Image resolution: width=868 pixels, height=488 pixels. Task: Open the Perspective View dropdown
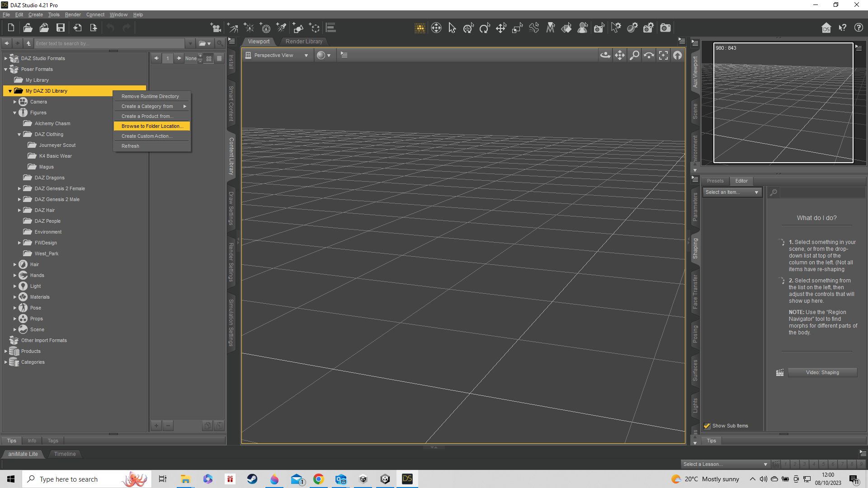pos(277,55)
